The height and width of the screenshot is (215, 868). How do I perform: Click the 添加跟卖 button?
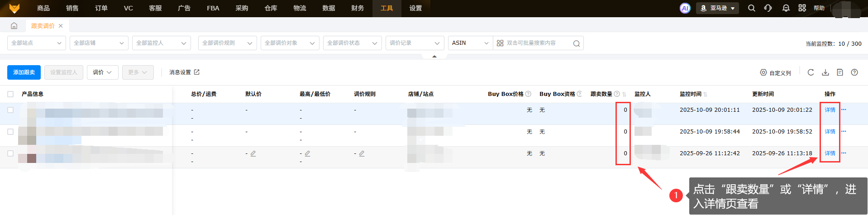(x=24, y=72)
